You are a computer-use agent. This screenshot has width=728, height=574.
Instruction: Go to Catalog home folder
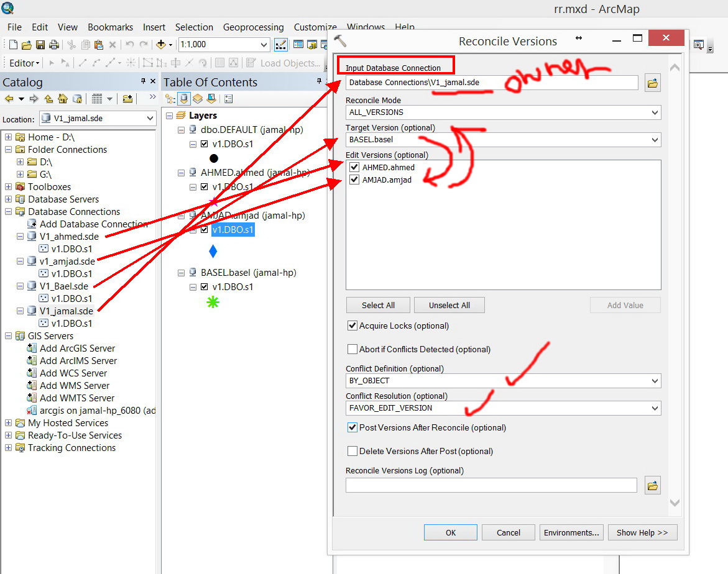63,99
